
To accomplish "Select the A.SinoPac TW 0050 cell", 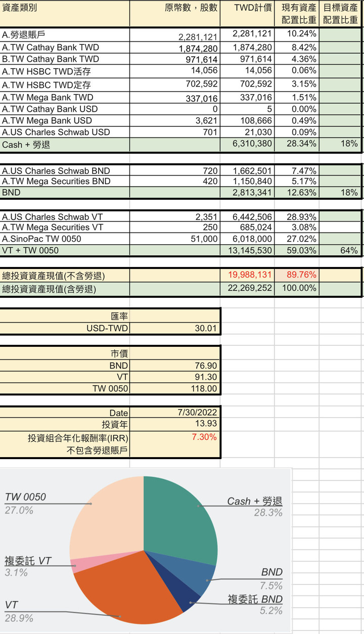I will coord(65,239).
